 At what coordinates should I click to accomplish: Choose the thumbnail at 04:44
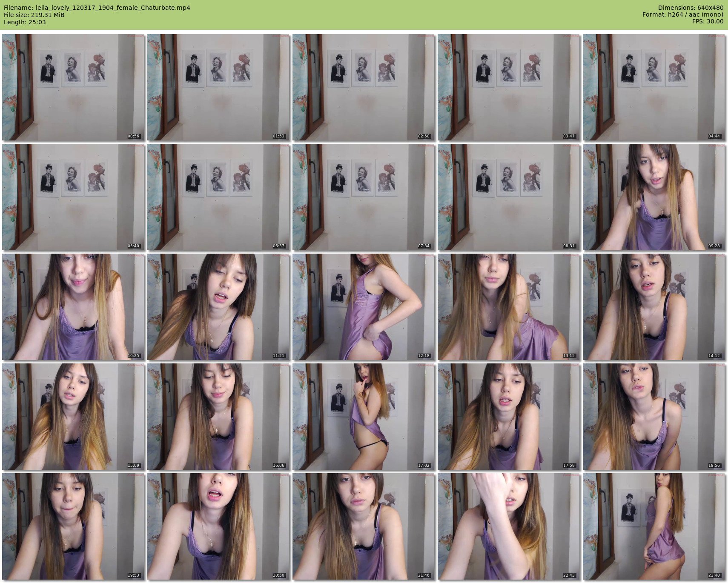tap(654, 87)
